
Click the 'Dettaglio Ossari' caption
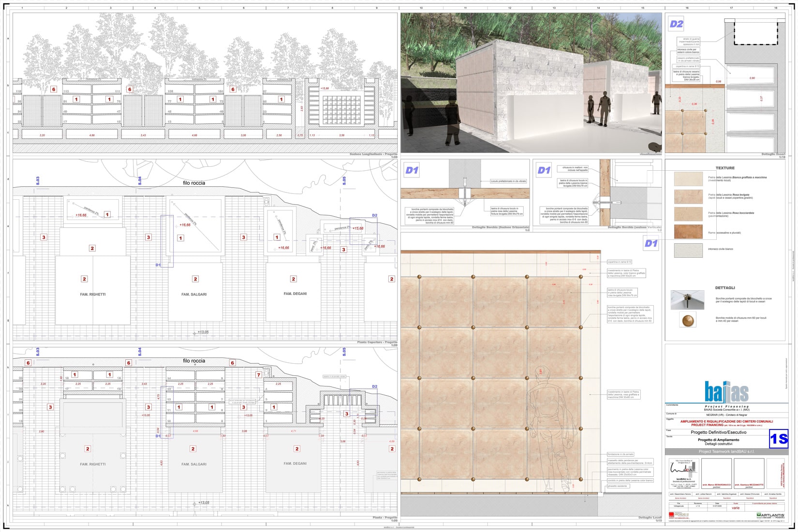(x=773, y=154)
